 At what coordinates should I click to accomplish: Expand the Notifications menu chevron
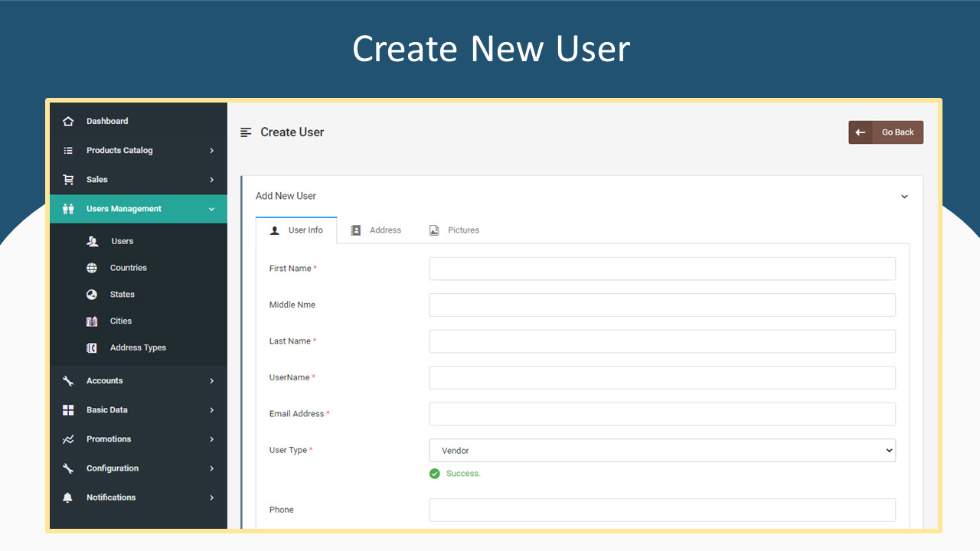212,497
